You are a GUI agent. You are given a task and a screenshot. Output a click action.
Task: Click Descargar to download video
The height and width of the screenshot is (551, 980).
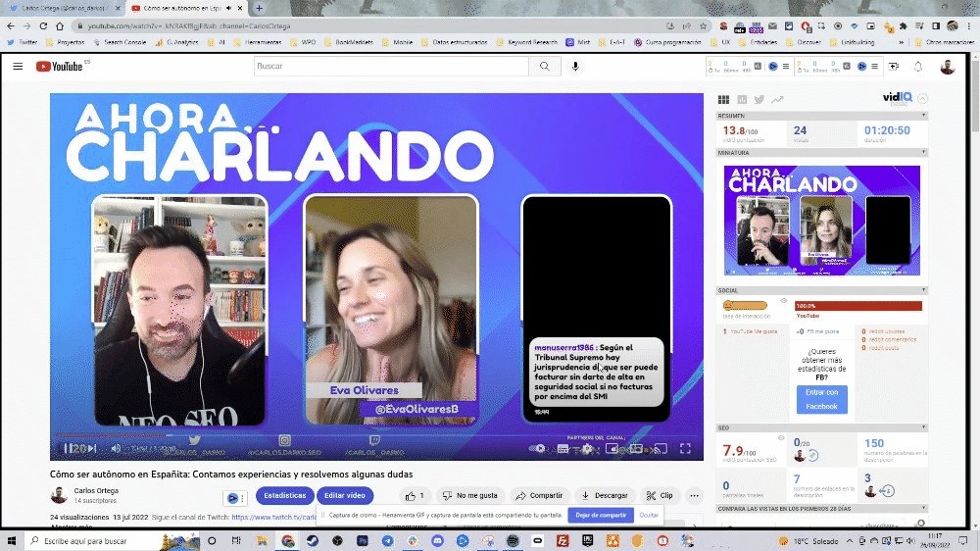[x=605, y=495]
